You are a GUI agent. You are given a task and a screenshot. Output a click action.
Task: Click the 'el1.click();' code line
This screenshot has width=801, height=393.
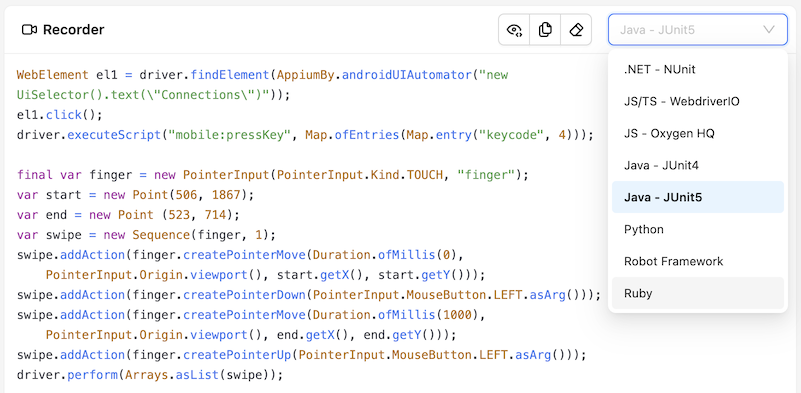tap(60, 115)
